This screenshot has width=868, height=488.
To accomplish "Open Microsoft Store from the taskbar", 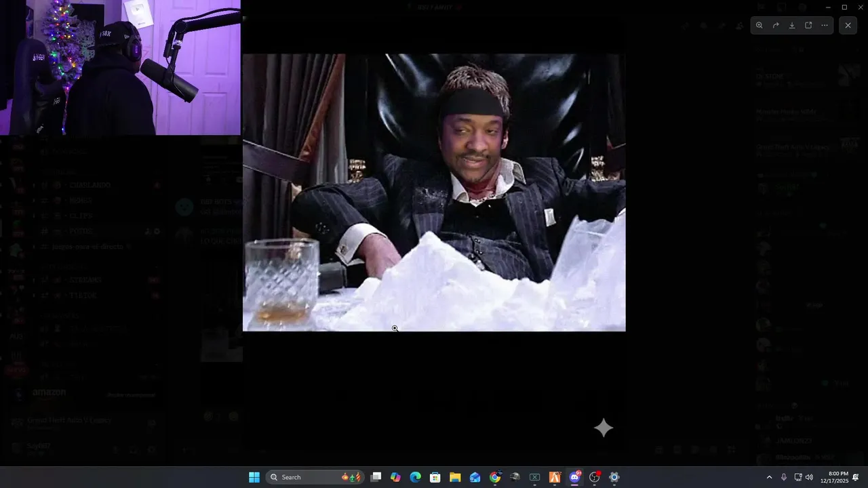I will tap(435, 477).
